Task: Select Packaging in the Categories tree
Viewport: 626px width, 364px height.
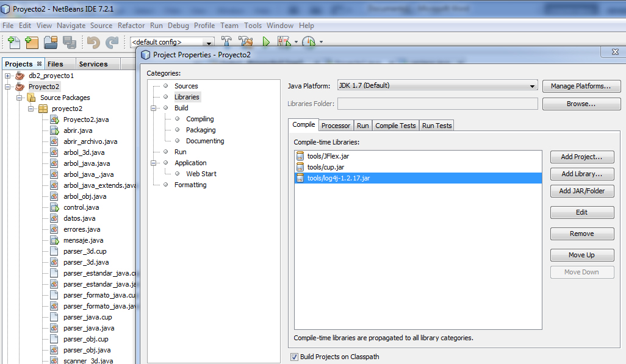Action: (201, 130)
